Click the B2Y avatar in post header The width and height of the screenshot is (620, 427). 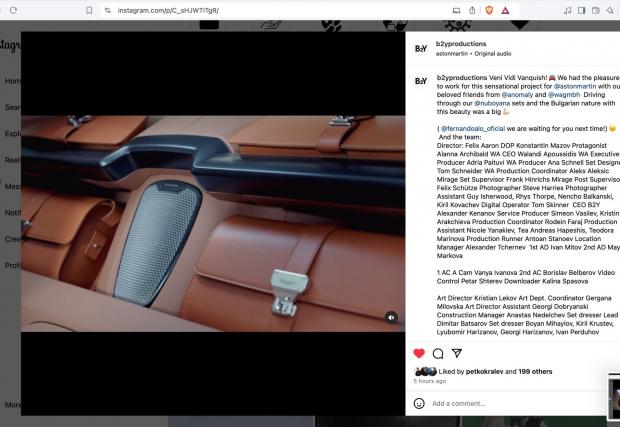(421, 48)
